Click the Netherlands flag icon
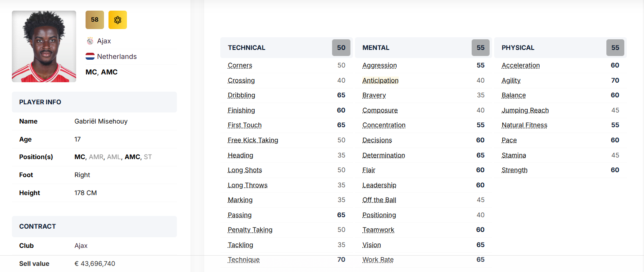 point(90,56)
